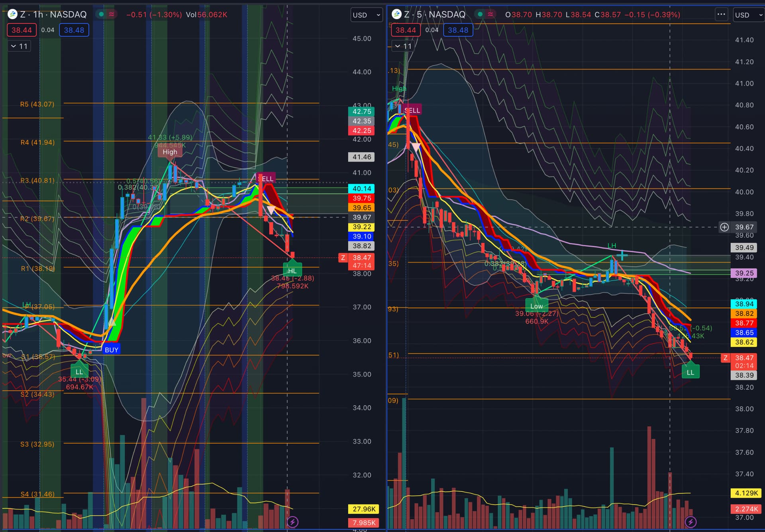765x532 pixels.
Task: Click the lightning bolt icon on right chart
Action: [x=690, y=522]
